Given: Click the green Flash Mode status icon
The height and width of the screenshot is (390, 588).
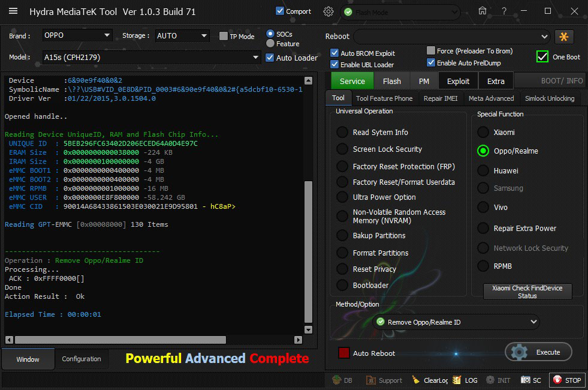Looking at the screenshot, I should click(x=348, y=13).
